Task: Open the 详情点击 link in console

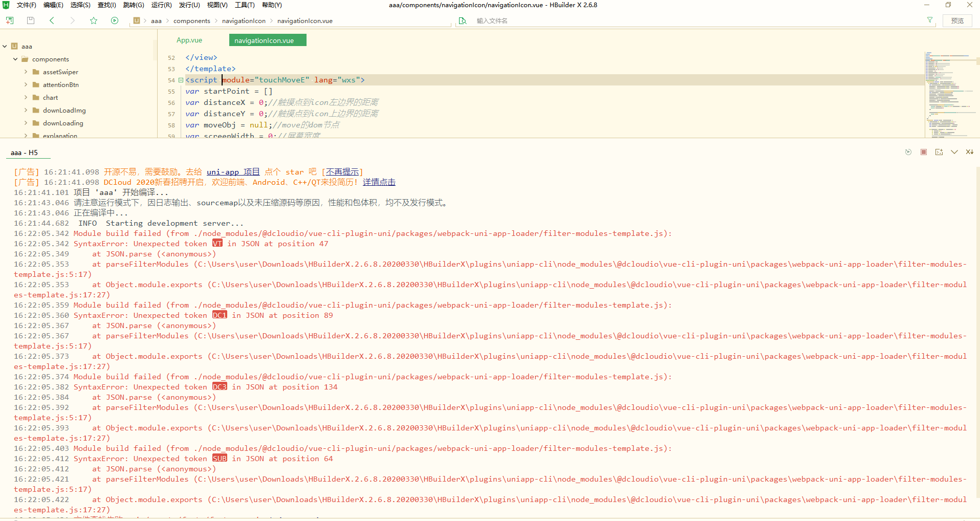Action: (x=379, y=182)
